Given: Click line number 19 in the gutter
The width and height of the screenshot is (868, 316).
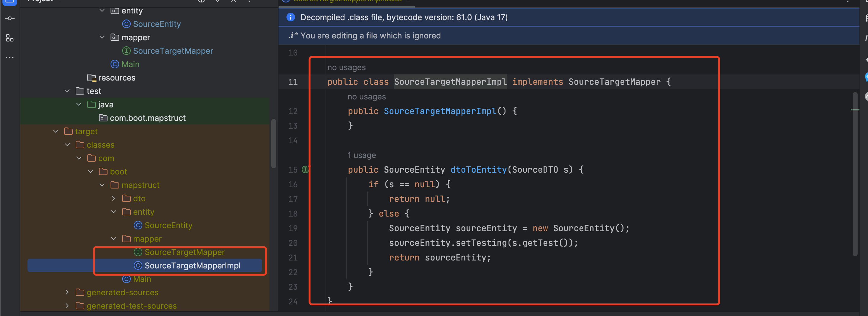Looking at the screenshot, I should [x=293, y=228].
